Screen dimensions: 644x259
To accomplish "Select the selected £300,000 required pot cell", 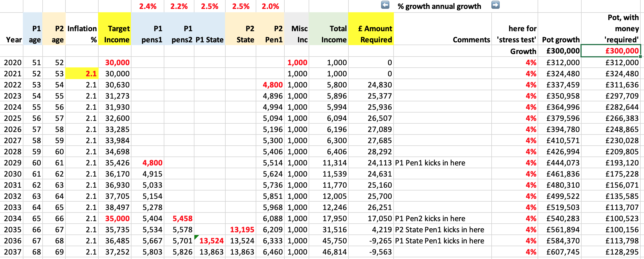I will 611,51.
